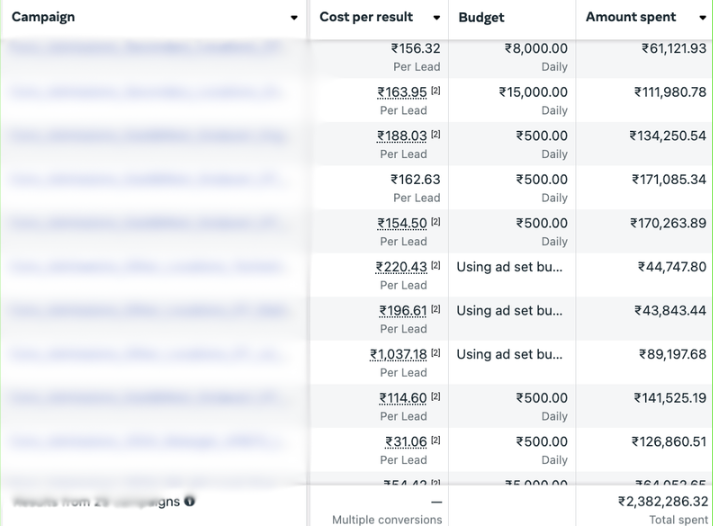Open the Campaign column dropdown arrow
This screenshot has width=713, height=526.
(294, 18)
